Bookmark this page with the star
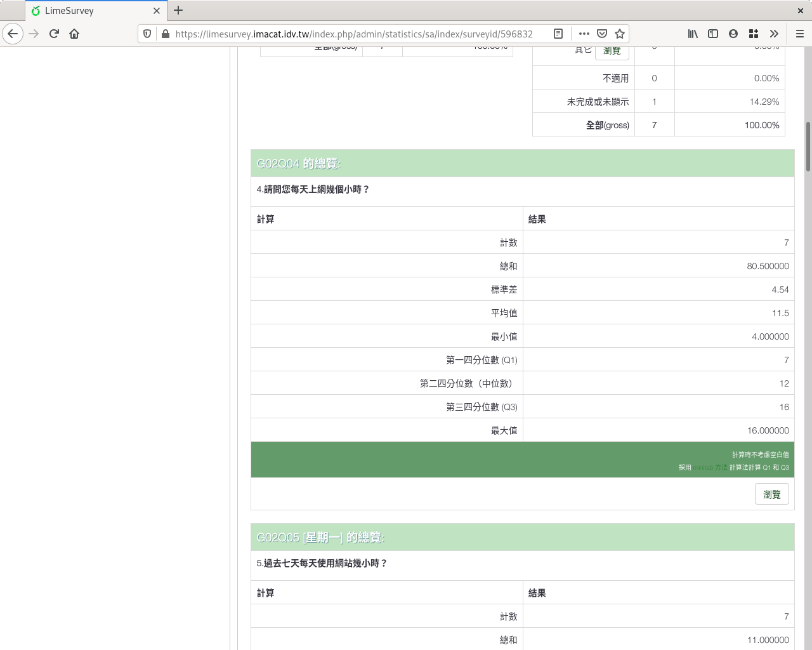The image size is (812, 650). click(x=620, y=34)
